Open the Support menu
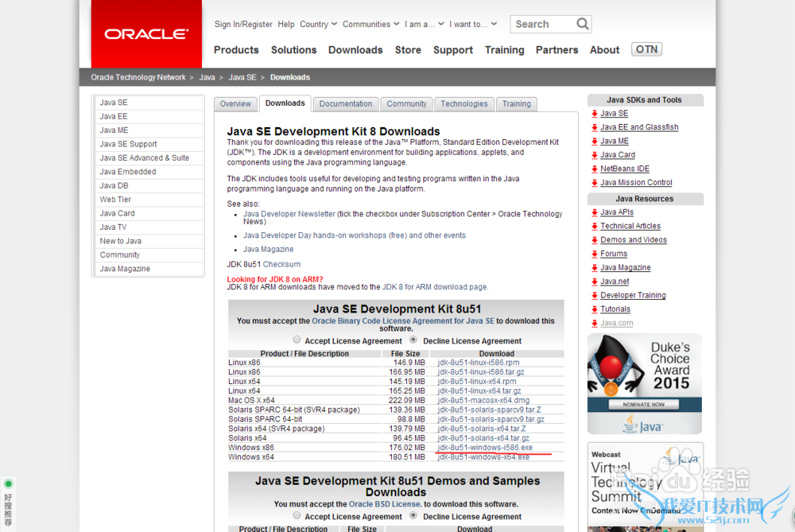This screenshot has width=795, height=532. [453, 49]
